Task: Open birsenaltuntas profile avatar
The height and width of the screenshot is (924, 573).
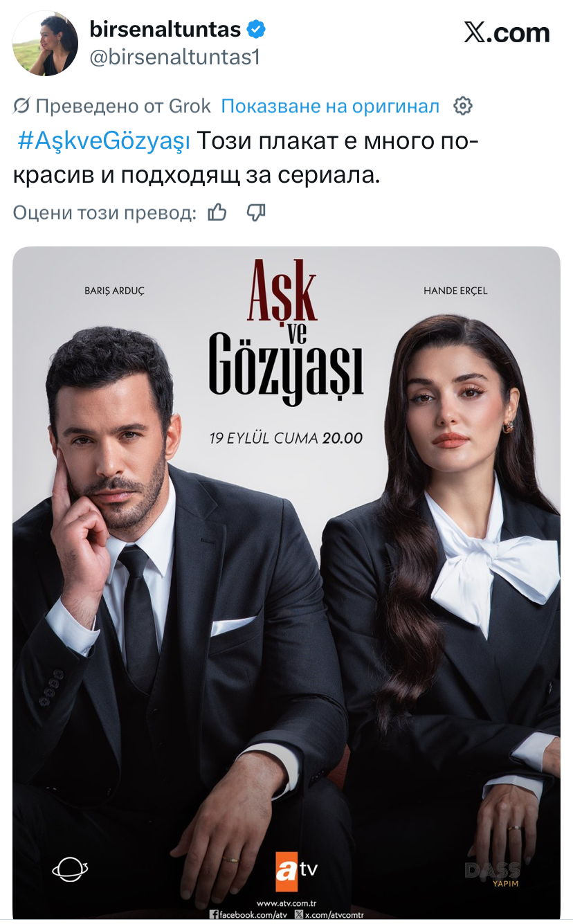Action: [x=45, y=43]
